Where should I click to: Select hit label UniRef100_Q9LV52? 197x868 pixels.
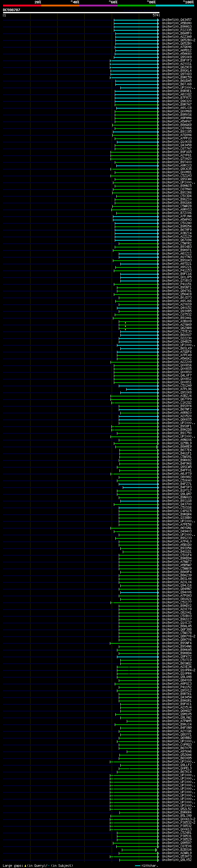176,860
